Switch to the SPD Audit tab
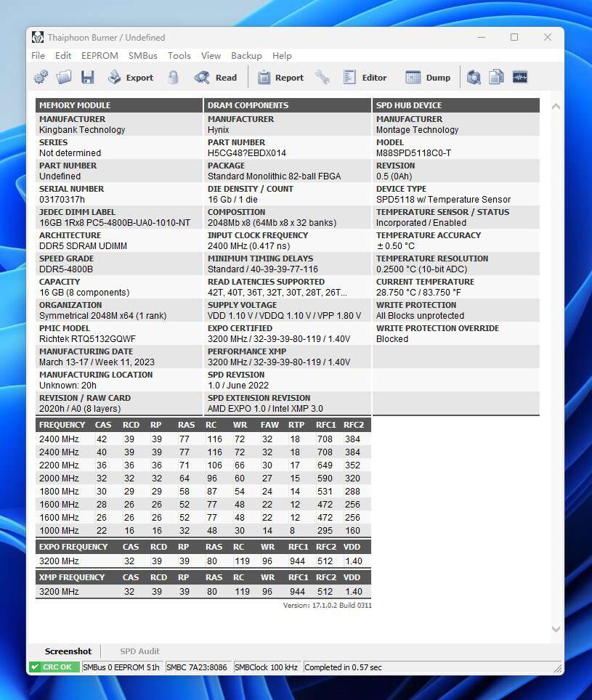The height and width of the screenshot is (700, 592). pyautogui.click(x=139, y=651)
